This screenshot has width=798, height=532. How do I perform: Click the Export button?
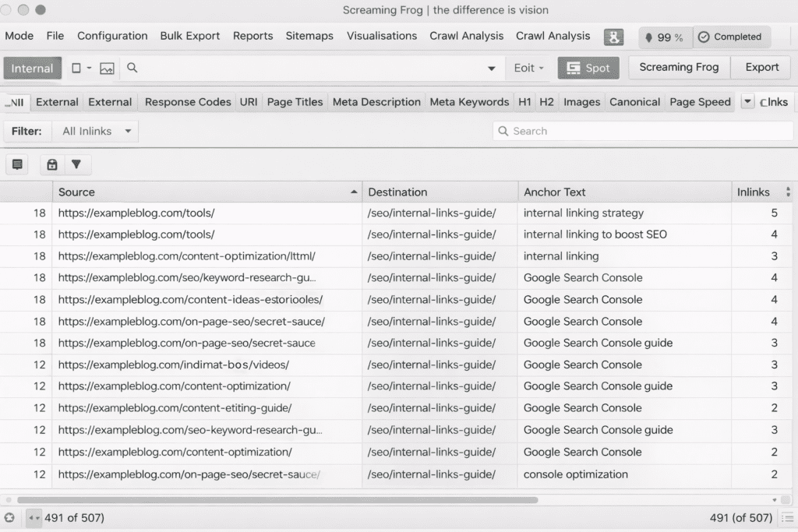click(x=761, y=67)
